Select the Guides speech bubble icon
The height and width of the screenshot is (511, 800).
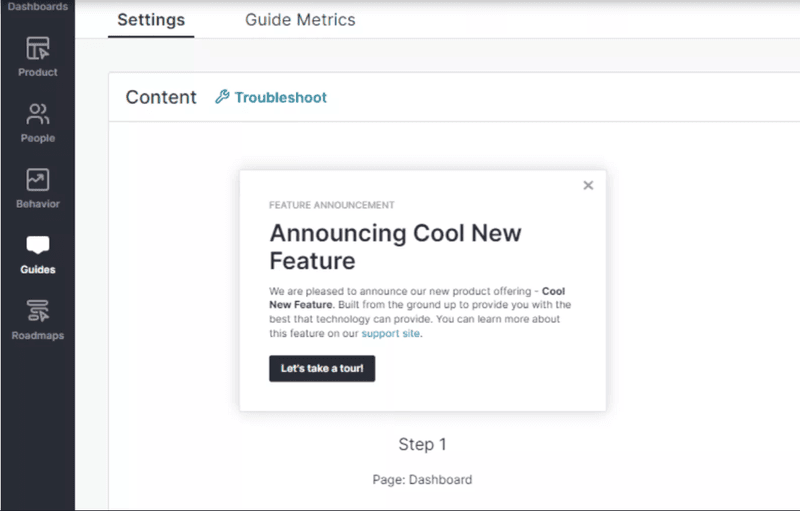coord(37,246)
